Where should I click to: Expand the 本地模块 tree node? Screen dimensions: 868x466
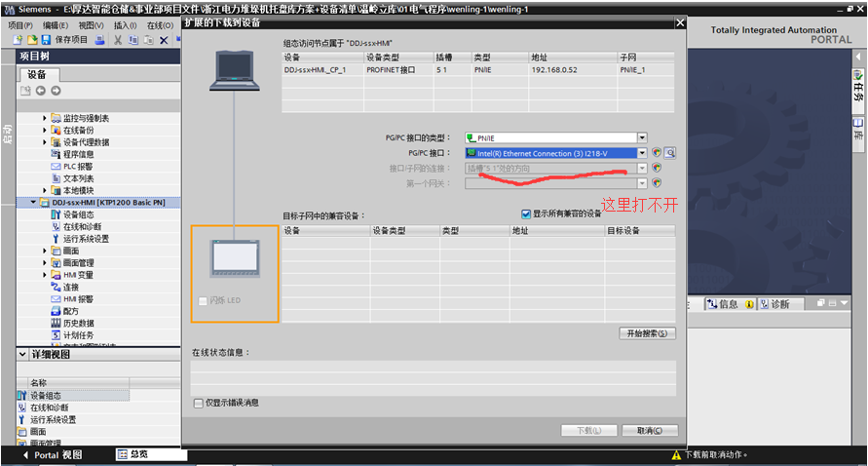(45, 191)
